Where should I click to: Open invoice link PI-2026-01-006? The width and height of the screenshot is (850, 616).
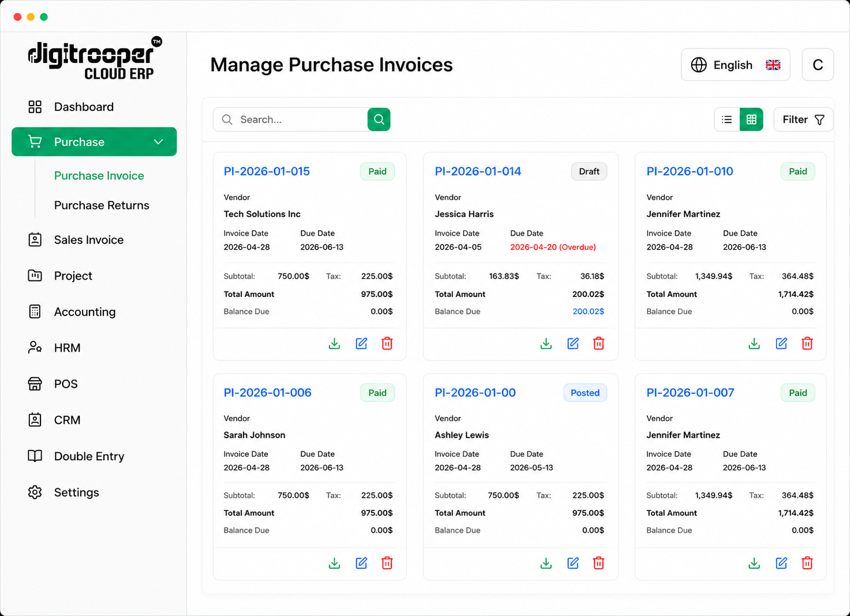(267, 393)
